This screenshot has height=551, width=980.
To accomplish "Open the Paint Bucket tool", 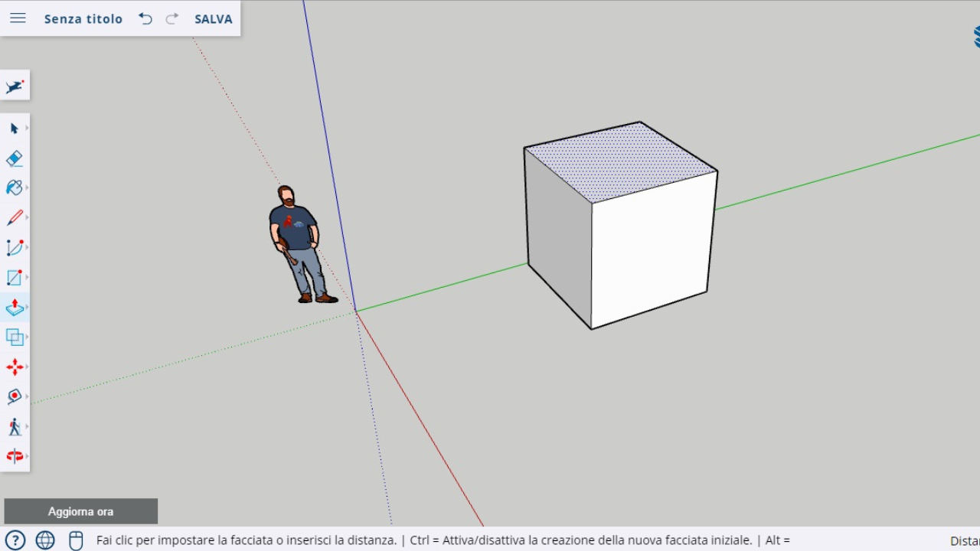I will (x=15, y=187).
